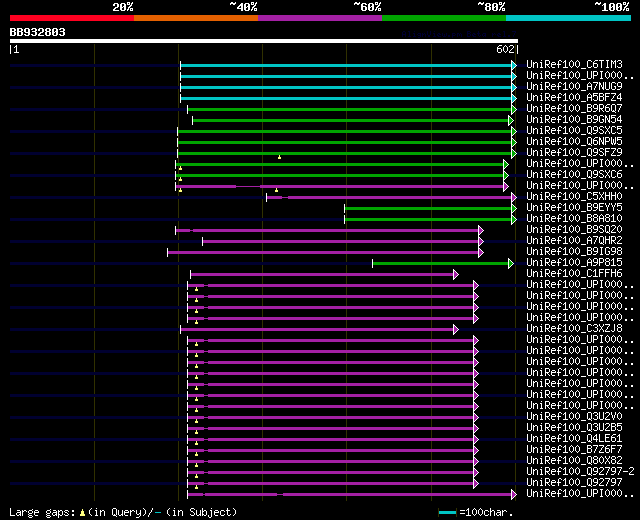The width and height of the screenshot is (640, 520).
Task: Select the UniRef100_C3XZJ8 label
Action: point(574,329)
